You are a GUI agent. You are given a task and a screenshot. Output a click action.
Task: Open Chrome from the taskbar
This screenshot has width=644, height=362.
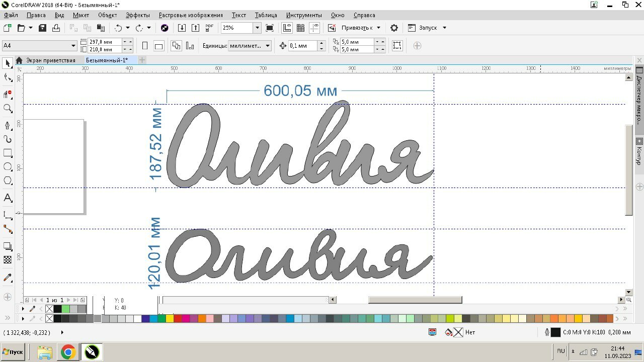(68, 352)
